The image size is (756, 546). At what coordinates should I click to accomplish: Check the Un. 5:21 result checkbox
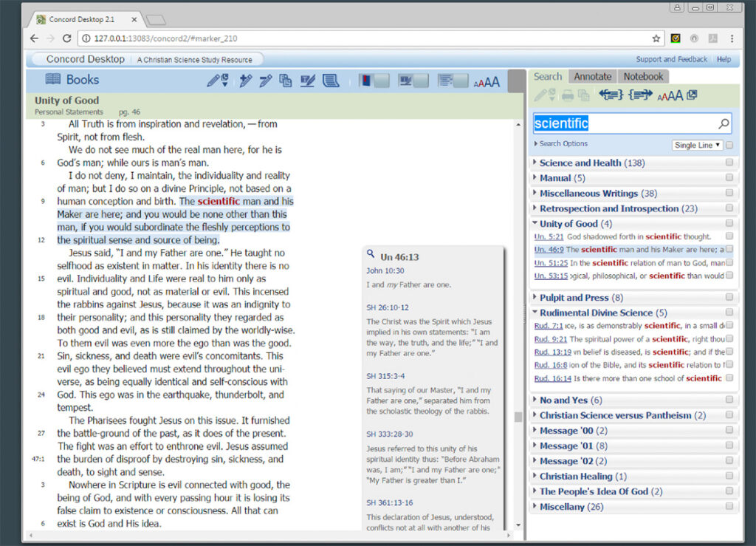729,236
